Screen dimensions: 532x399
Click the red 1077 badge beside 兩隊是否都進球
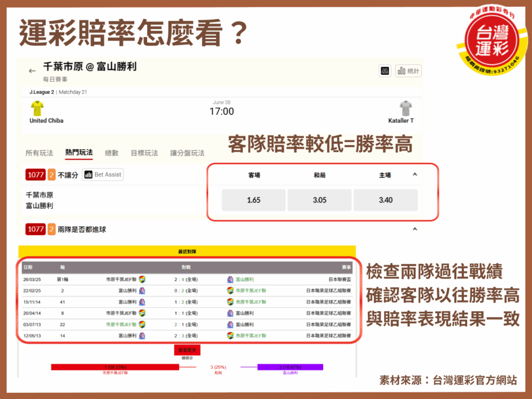tap(36, 229)
